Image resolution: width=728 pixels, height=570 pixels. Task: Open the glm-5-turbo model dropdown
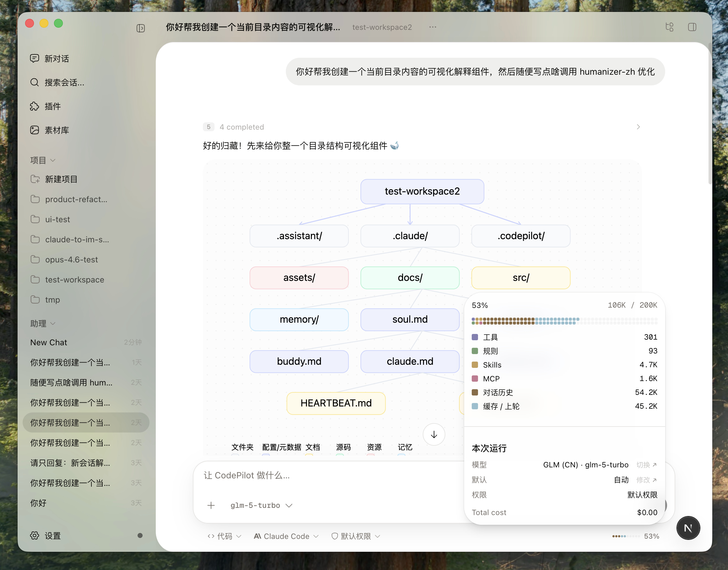point(261,505)
